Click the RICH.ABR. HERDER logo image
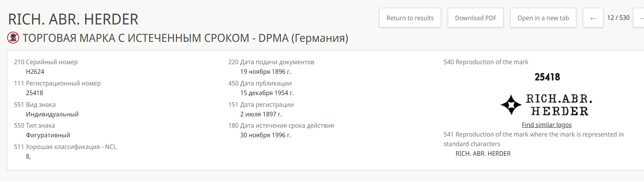The width and height of the screenshot is (644, 182). click(559, 105)
